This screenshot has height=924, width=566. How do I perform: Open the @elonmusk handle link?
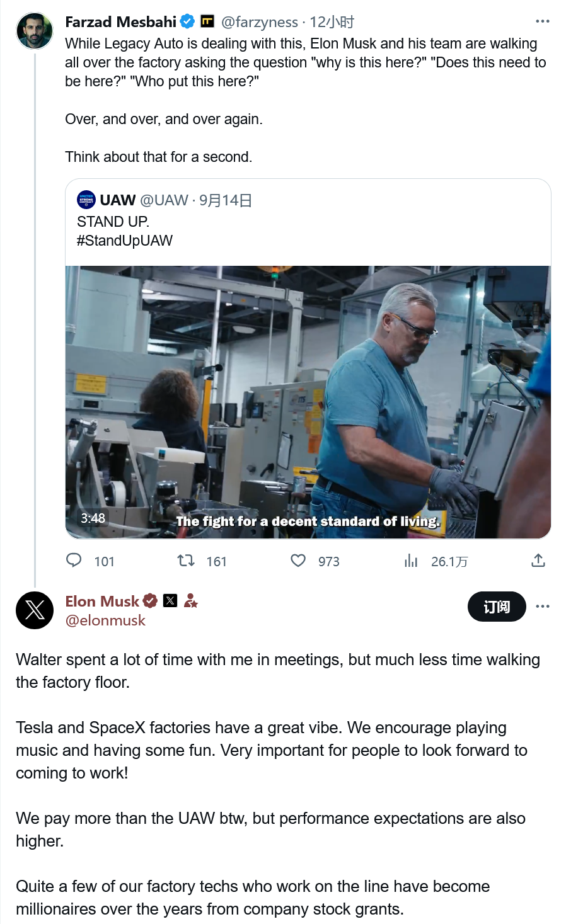click(105, 620)
